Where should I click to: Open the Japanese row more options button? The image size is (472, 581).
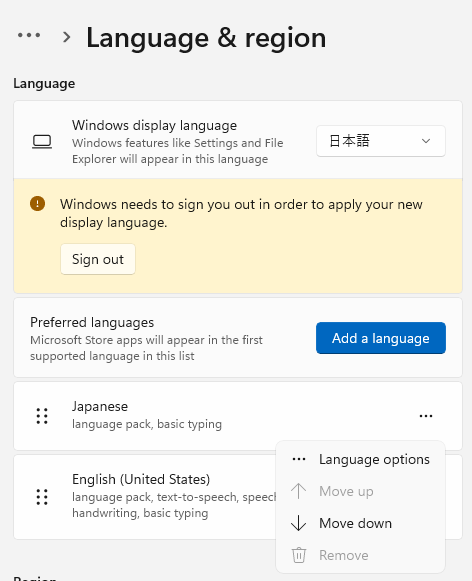click(x=426, y=416)
